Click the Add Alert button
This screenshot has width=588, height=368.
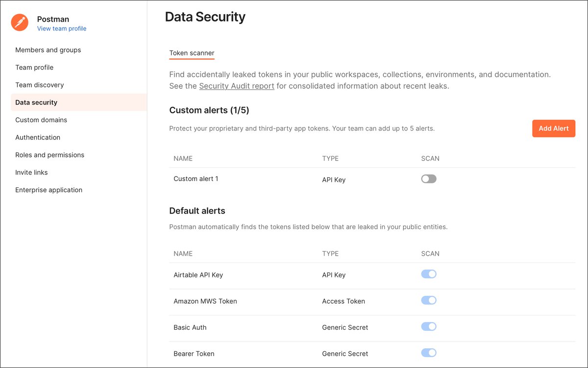(x=554, y=129)
